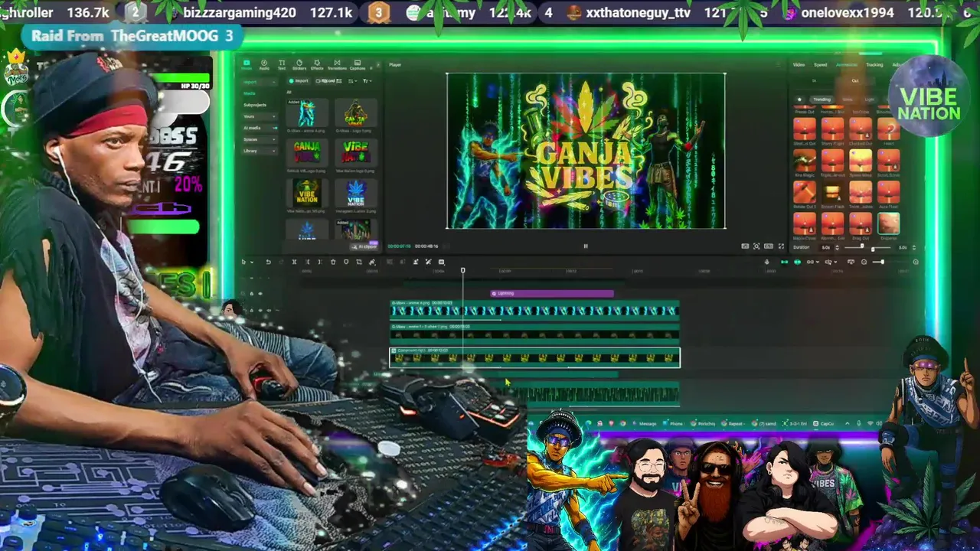Open the Audio tab in CapCut
980x551 pixels.
(x=264, y=65)
